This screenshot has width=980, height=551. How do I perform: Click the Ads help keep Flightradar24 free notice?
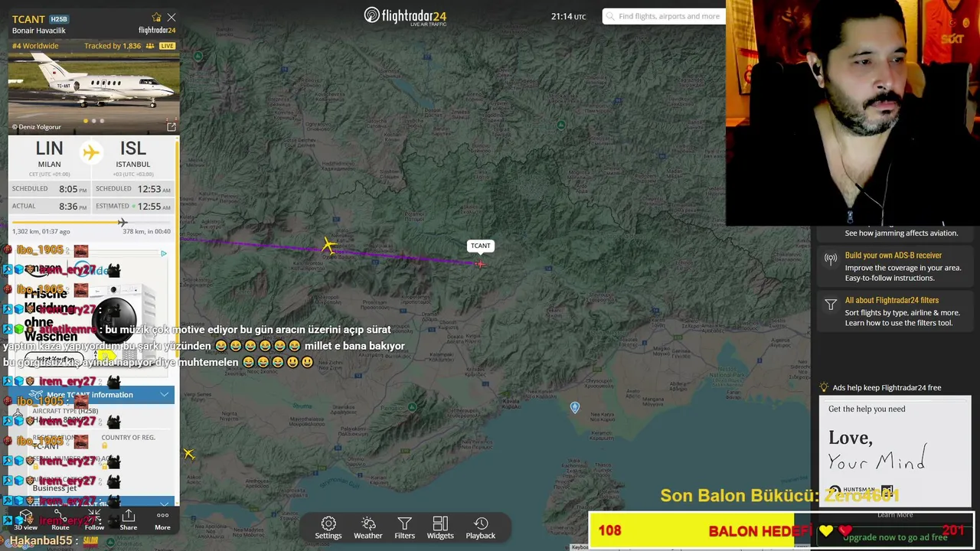pos(887,388)
